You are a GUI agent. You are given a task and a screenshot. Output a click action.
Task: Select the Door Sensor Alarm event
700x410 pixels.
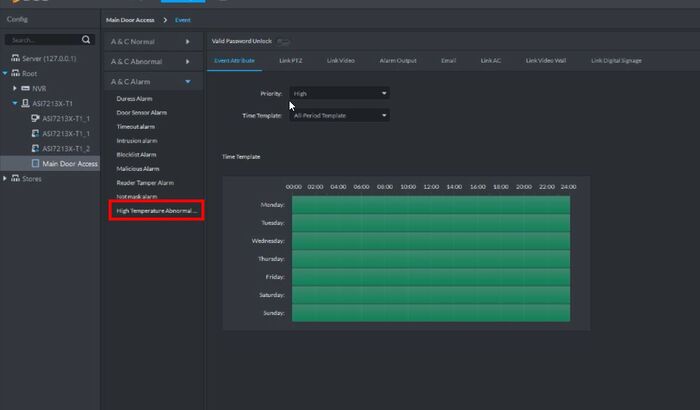click(142, 113)
